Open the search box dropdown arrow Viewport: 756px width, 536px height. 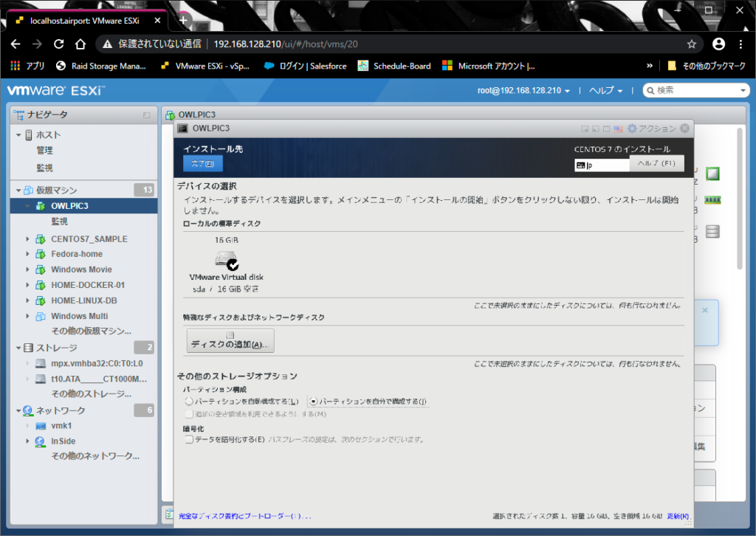(x=743, y=91)
